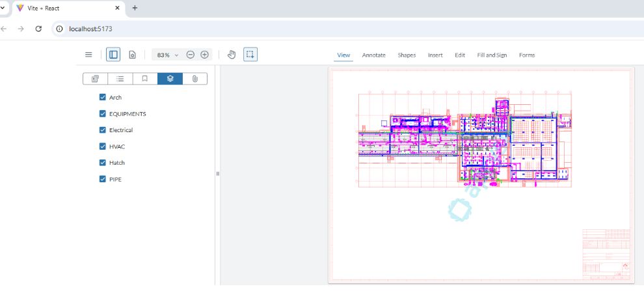Click the HVAC layer label

pos(117,146)
